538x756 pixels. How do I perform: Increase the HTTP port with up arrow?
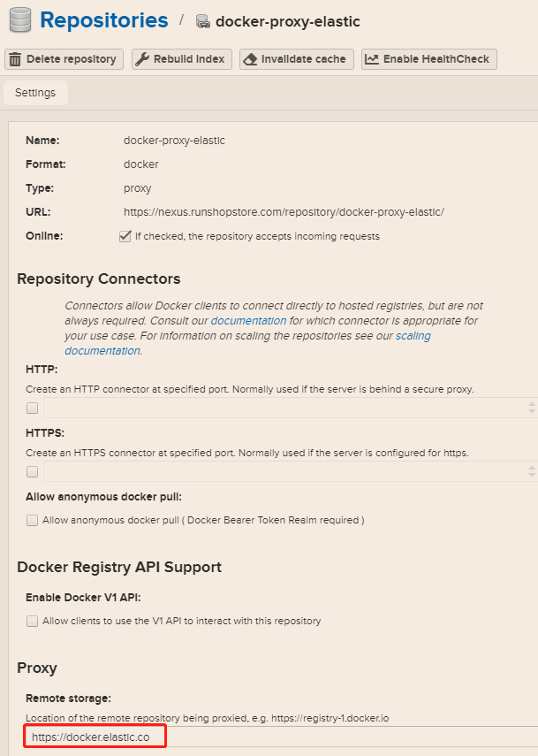[532, 403]
